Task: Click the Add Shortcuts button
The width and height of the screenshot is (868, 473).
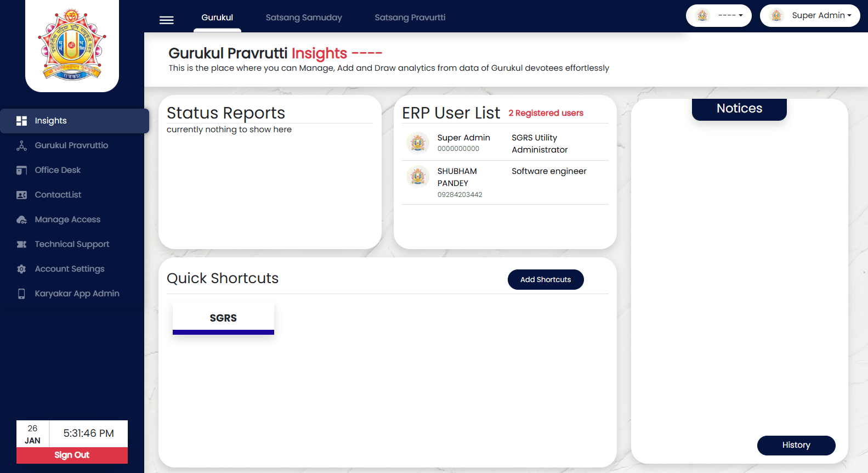Action: point(545,279)
